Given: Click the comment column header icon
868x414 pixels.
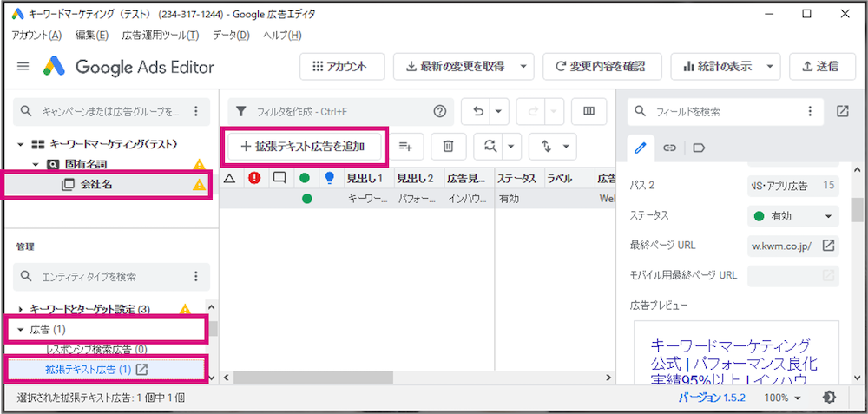Looking at the screenshot, I should (x=279, y=178).
